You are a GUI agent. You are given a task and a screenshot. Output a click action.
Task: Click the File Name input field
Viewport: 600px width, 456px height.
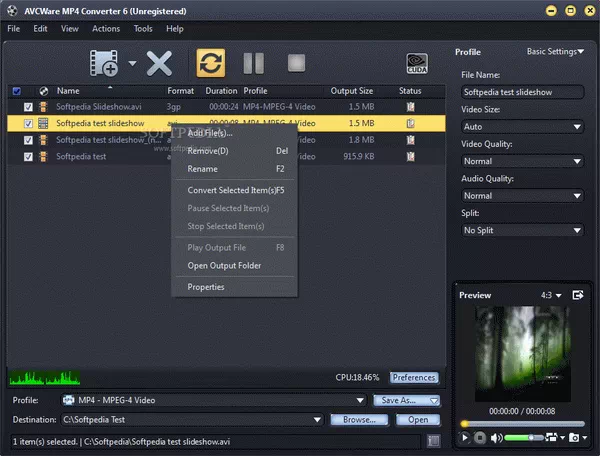[523, 92]
